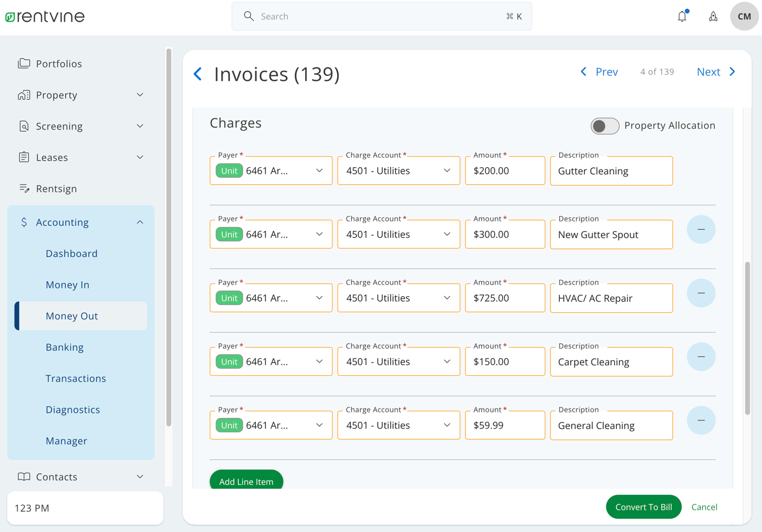
Task: Enable the Property Allocation toggle
Action: coord(605,126)
